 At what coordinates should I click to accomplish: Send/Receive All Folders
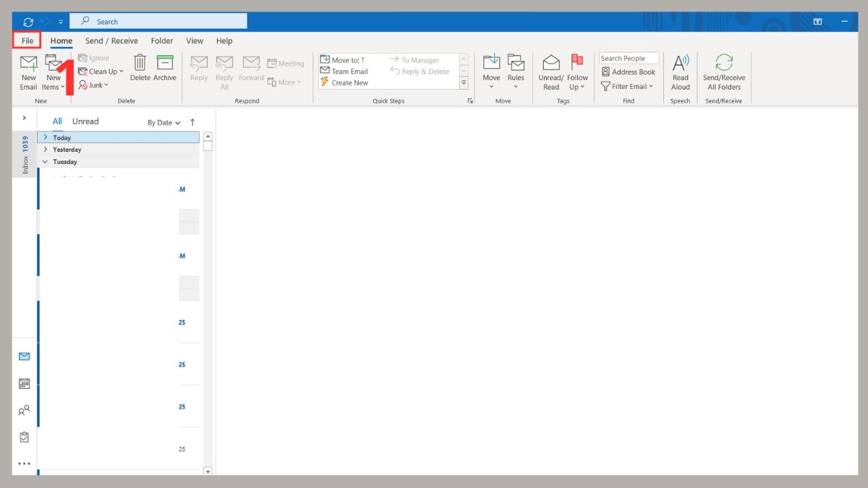tap(723, 72)
